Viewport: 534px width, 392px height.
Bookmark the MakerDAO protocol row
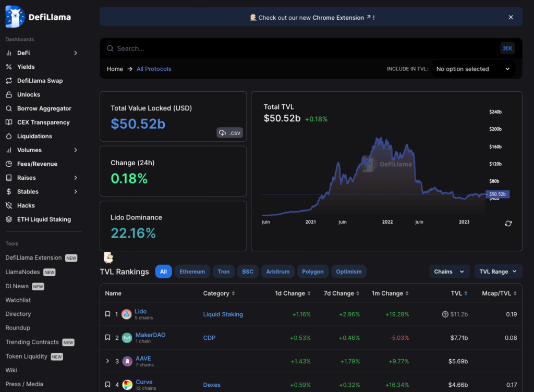pos(107,338)
